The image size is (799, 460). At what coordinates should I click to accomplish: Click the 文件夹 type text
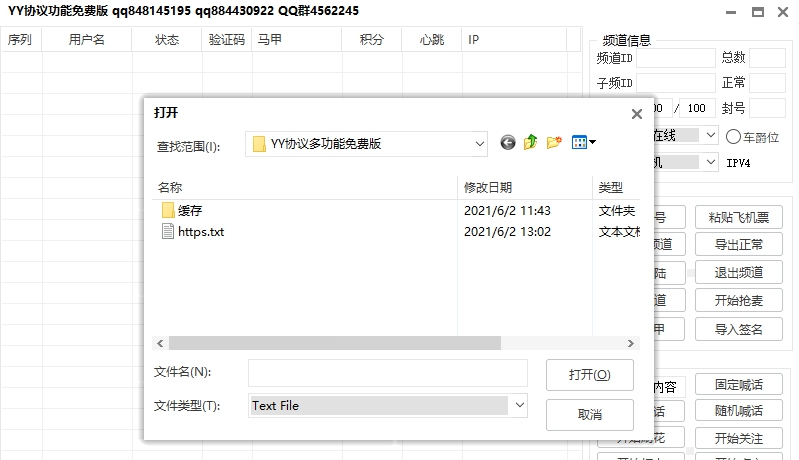(x=617, y=210)
